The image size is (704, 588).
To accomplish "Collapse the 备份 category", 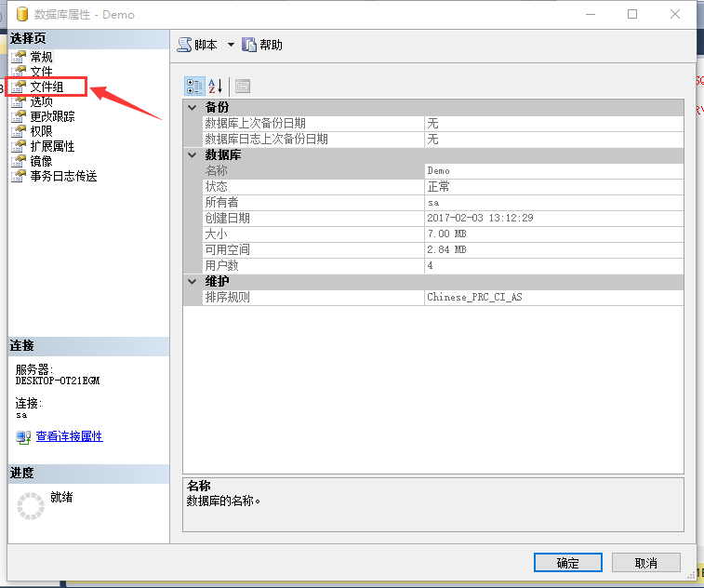I will point(193,107).
